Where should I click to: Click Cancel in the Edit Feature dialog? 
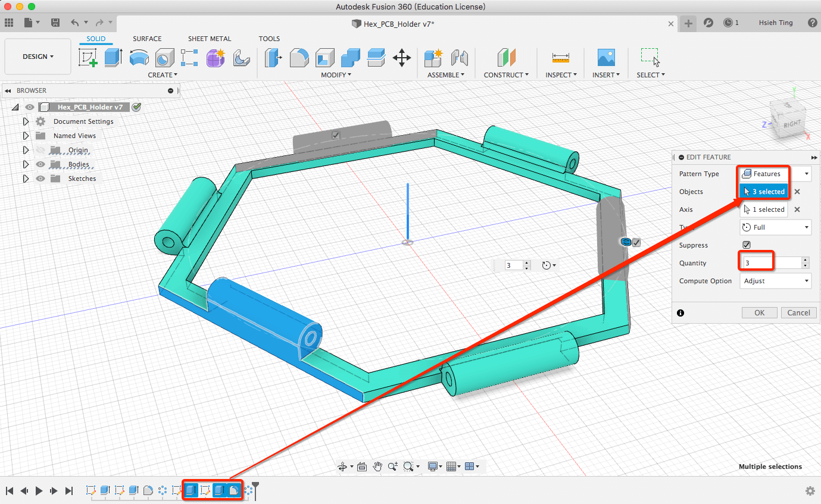pos(798,312)
